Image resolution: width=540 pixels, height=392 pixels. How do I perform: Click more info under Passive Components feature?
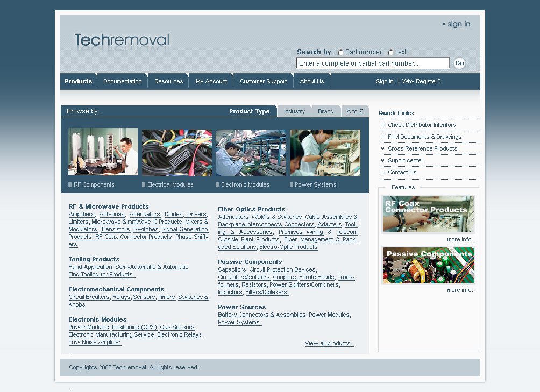(461, 290)
